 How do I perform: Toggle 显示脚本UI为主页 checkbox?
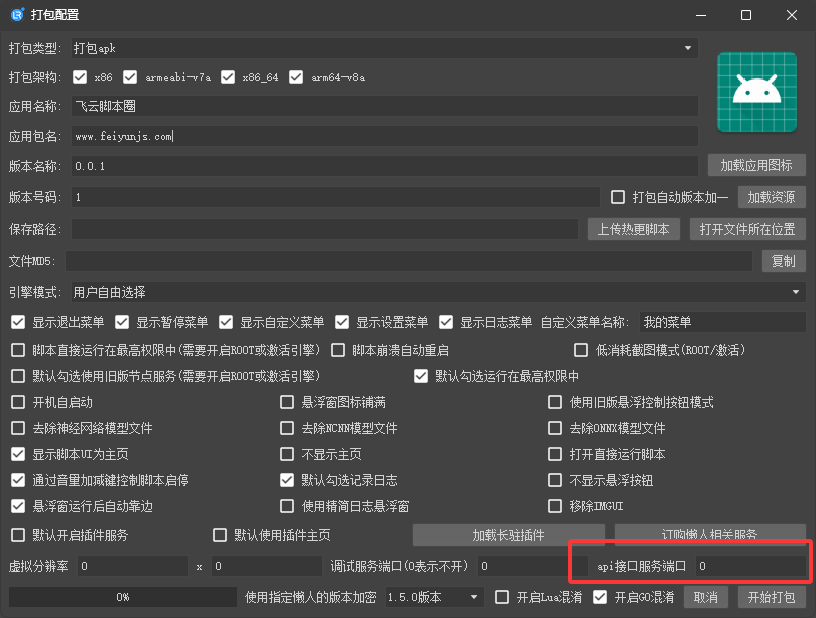pos(18,454)
